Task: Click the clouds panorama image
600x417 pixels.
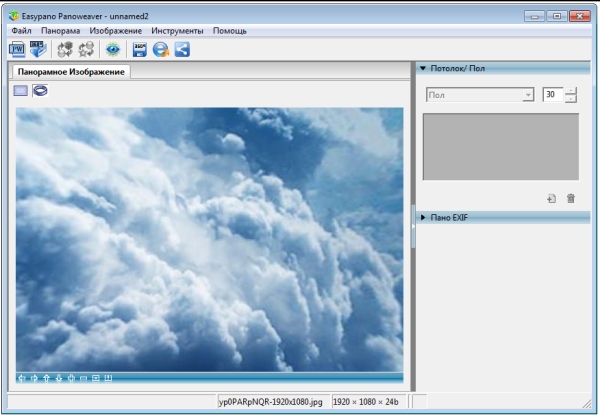Action: [x=209, y=239]
